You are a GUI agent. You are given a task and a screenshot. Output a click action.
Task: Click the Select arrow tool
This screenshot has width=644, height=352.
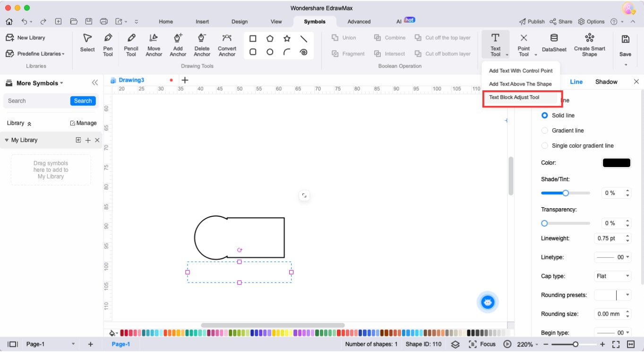tap(87, 42)
